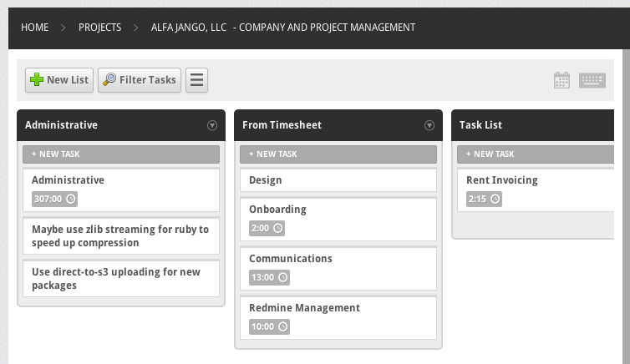630x364 pixels.
Task: Switch to calendar view icon
Action: click(x=561, y=80)
